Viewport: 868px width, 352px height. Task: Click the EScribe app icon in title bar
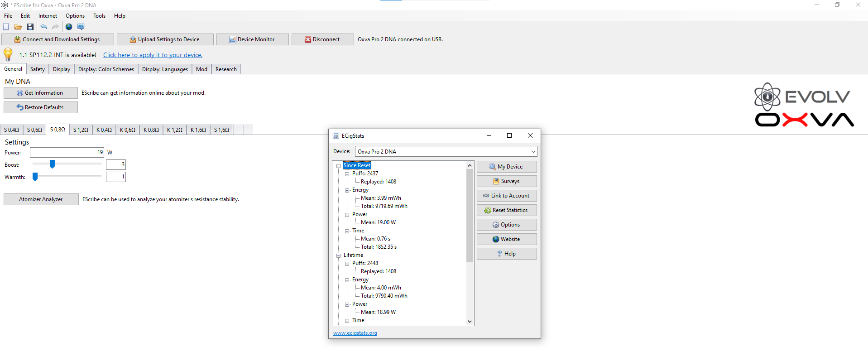pos(5,5)
